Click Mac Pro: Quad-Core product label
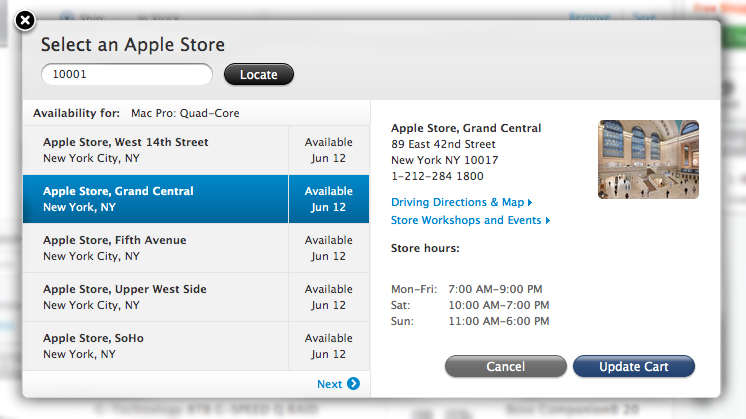Screen dimensions: 746x419 click(185, 113)
